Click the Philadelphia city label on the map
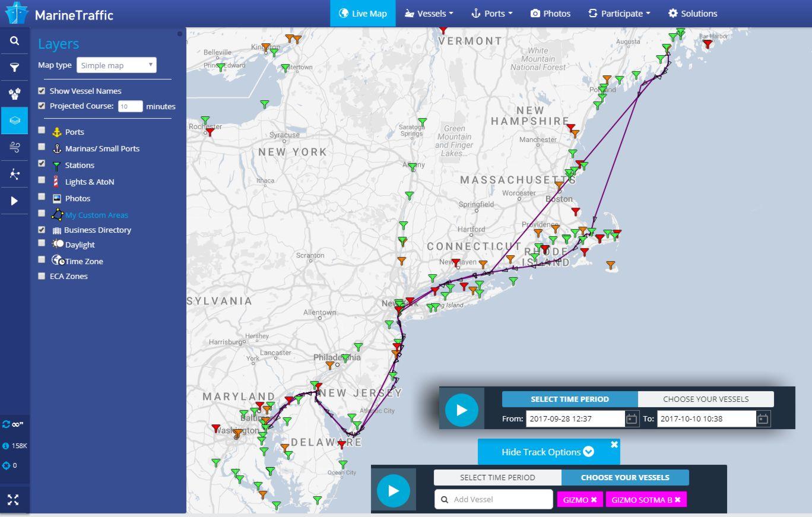 pyautogui.click(x=337, y=357)
